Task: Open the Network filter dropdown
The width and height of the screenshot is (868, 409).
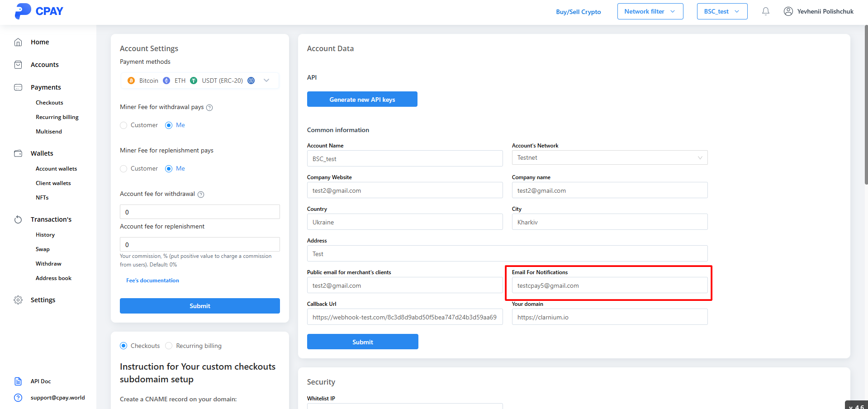Action: (650, 11)
